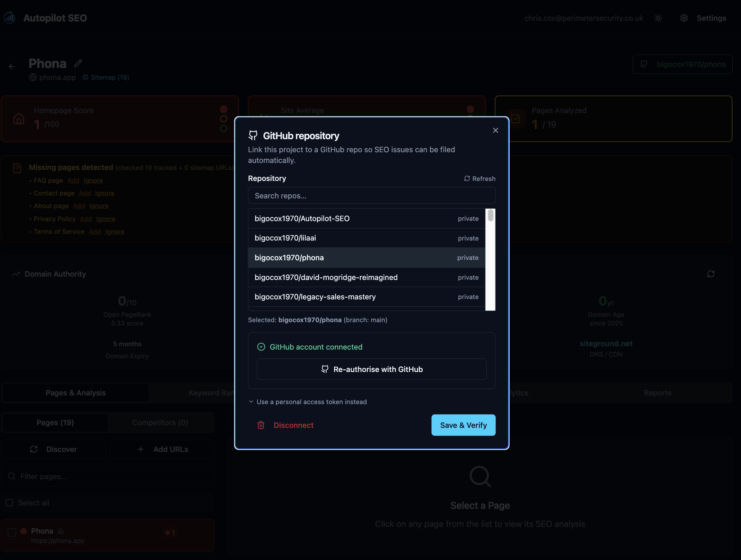741x560 pixels.
Task: Click the Settings label in header
Action: (711, 18)
